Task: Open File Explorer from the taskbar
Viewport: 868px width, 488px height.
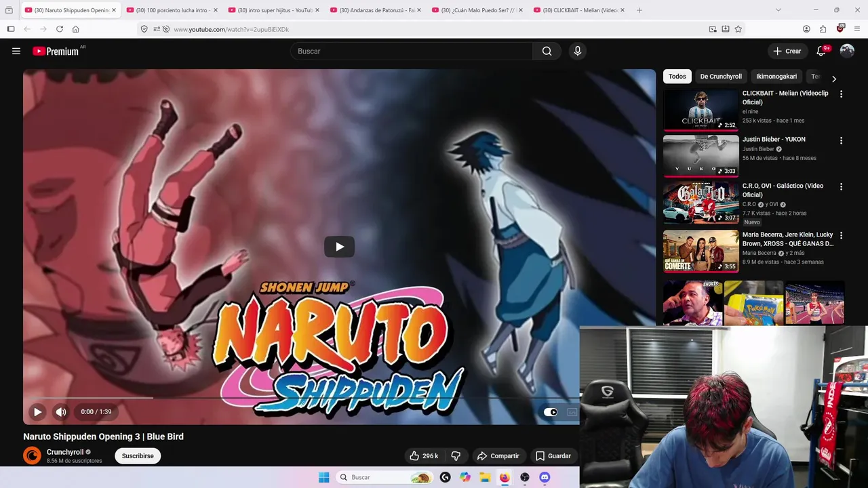Action: [485, 477]
